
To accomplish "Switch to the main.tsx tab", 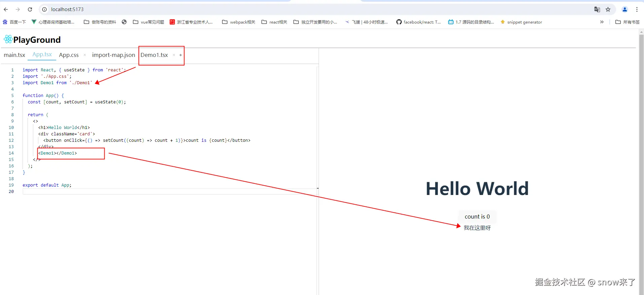I will point(14,55).
